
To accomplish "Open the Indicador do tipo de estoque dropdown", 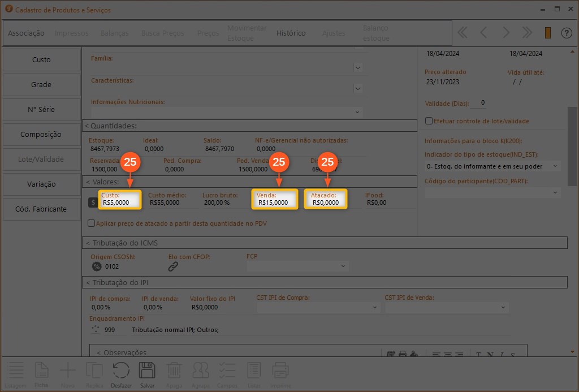I will click(554, 166).
